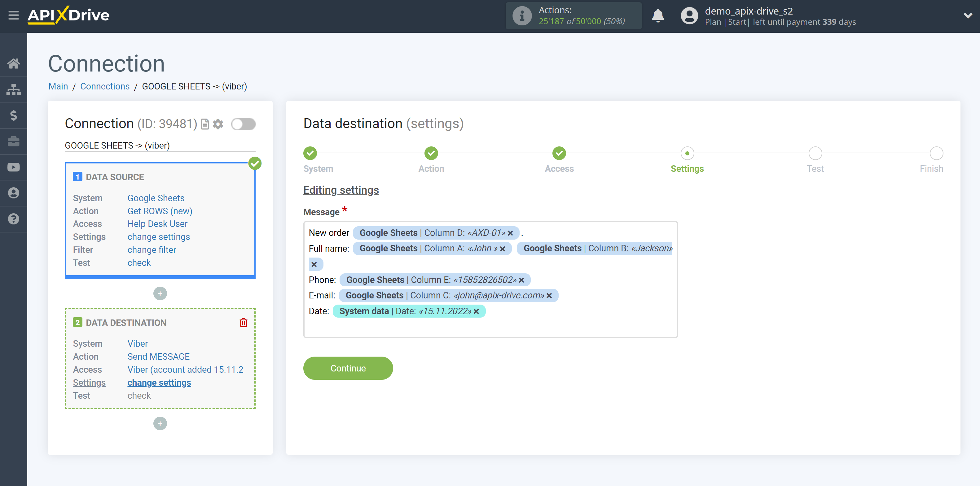Image resolution: width=980 pixels, height=486 pixels.
Task: Open the connections sitemap sidebar icon
Action: pyautogui.click(x=14, y=90)
